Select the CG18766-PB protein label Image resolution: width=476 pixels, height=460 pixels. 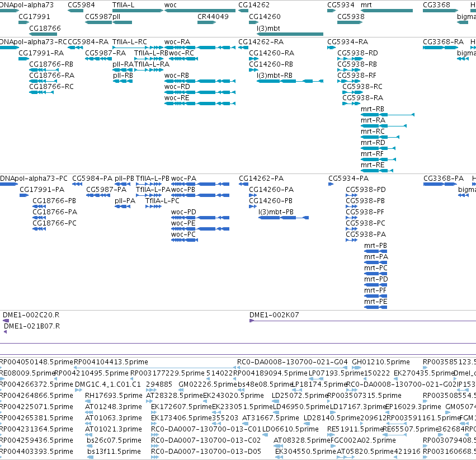[x=54, y=201]
